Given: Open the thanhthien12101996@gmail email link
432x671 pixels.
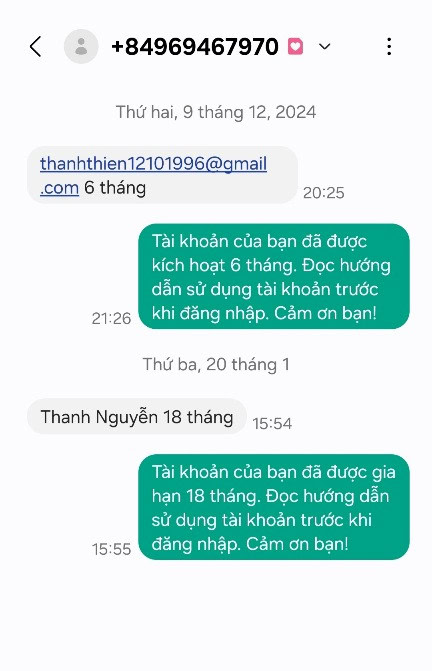Looking at the screenshot, I should click(x=154, y=163).
